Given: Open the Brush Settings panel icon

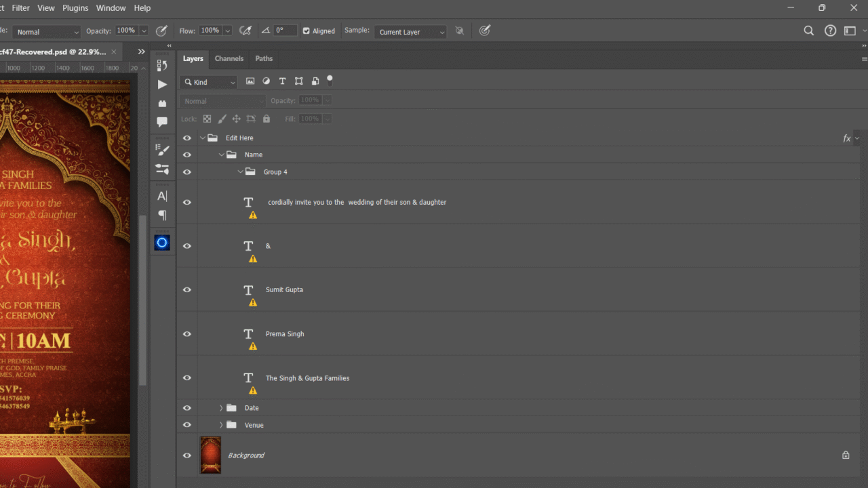Looking at the screenshot, I should [x=162, y=150].
